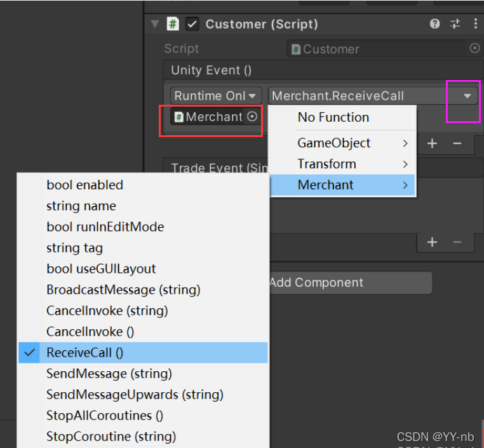The image size is (484, 448).
Task: Open object picker for Script field
Action: (474, 48)
